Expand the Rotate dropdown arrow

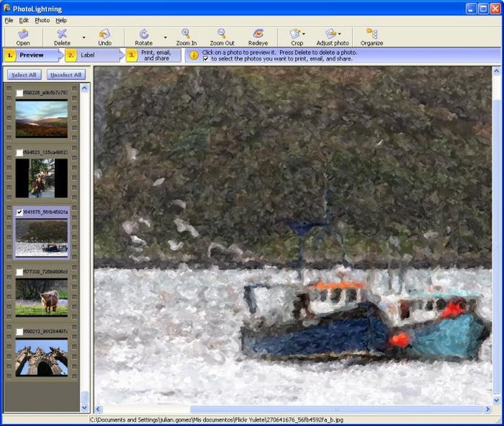click(x=165, y=37)
